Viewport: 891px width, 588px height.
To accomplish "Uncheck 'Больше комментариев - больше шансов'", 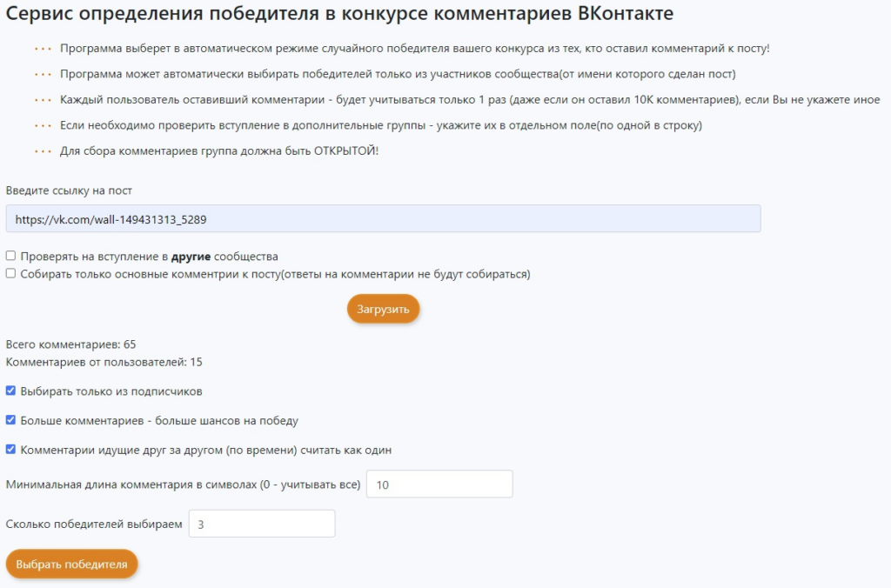I will click(x=10, y=420).
